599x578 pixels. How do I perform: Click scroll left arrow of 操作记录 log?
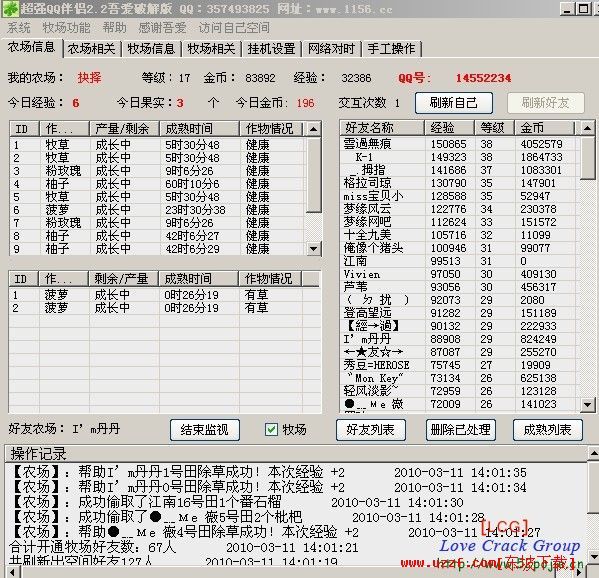pos(12,572)
